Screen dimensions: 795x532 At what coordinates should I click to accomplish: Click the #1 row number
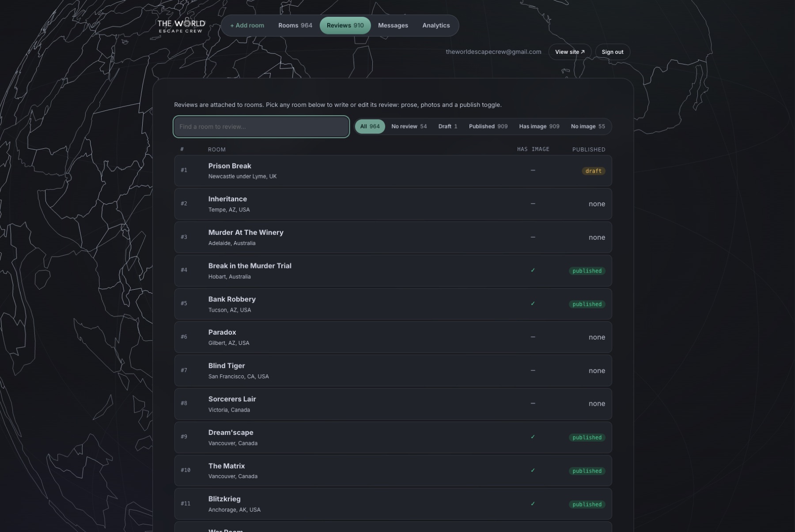tap(184, 170)
